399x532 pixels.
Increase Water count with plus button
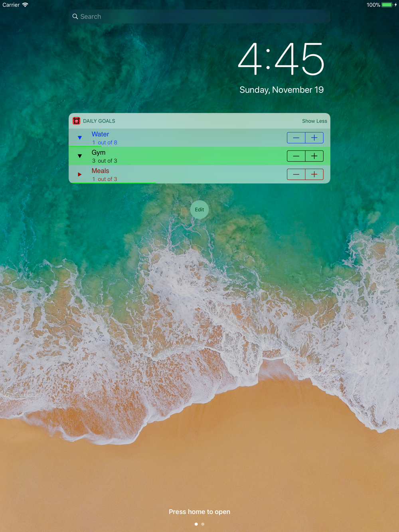pyautogui.click(x=314, y=138)
